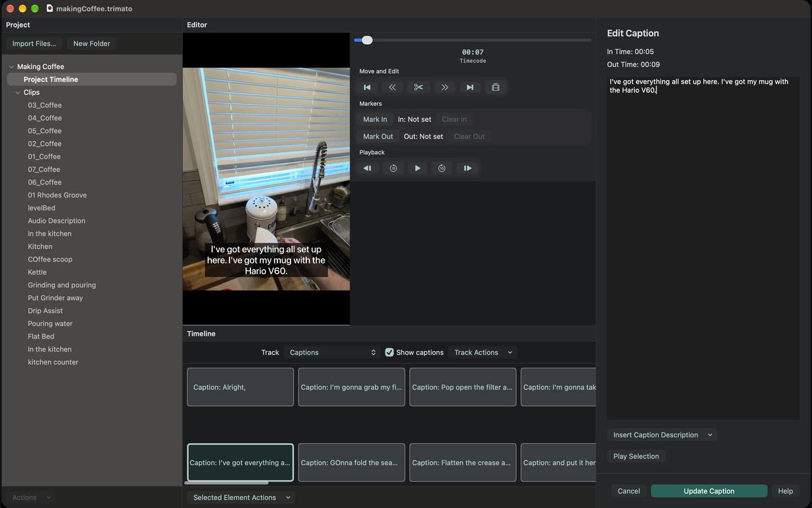
Task: Click the timeline horizontal scrollbar
Action: (x=226, y=483)
